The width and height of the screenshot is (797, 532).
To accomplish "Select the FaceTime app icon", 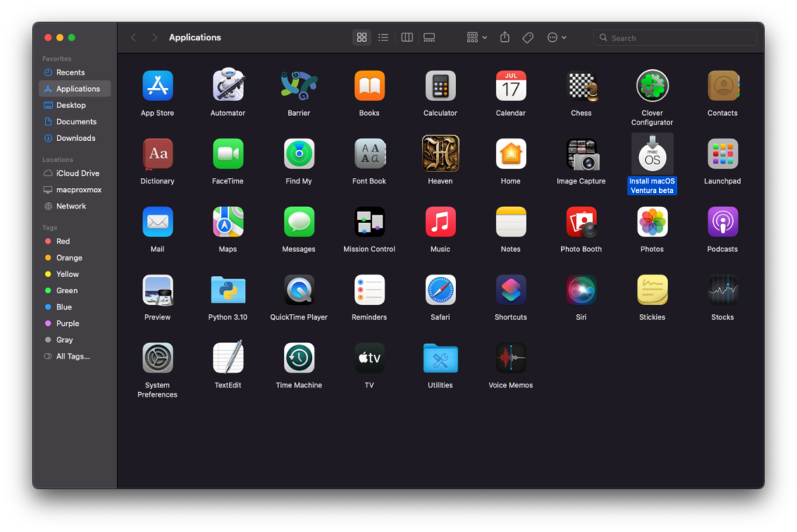I will 228,153.
